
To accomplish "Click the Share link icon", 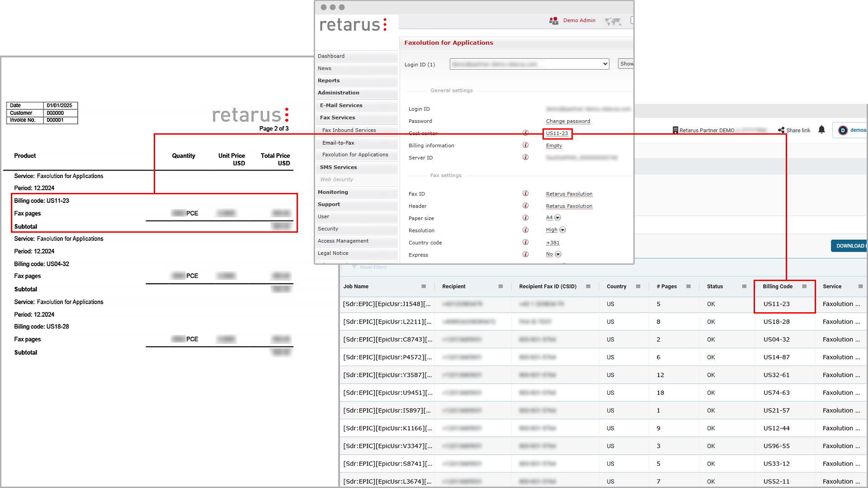I will point(781,130).
